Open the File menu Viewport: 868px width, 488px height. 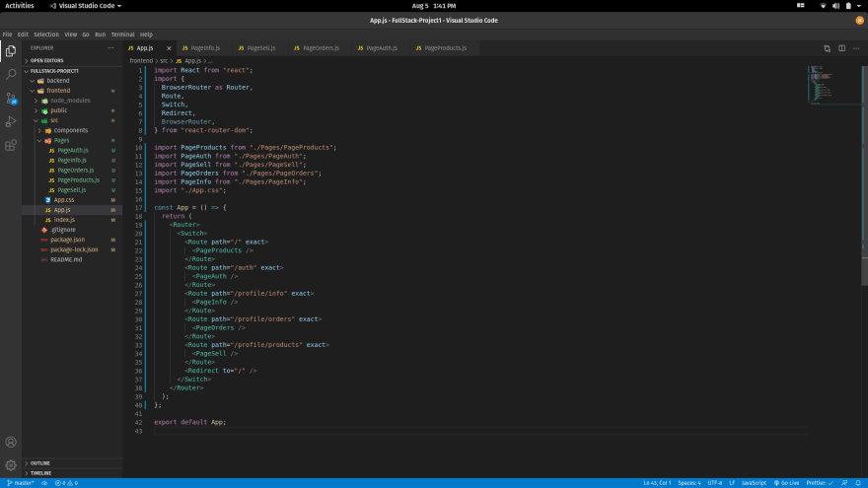pos(7,35)
